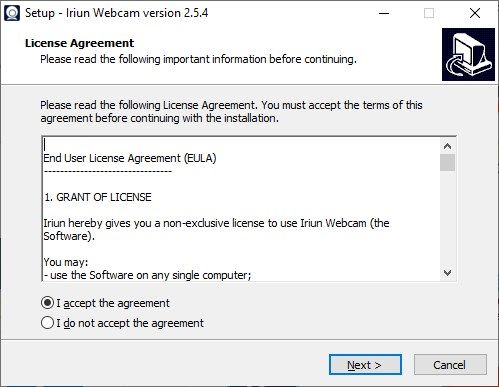Click the setup wizard computer image
This screenshot has width=499, height=387.
pos(468,54)
